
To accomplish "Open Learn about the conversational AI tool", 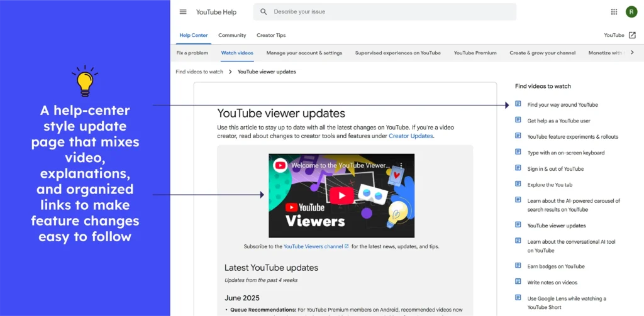I will tap(572, 246).
